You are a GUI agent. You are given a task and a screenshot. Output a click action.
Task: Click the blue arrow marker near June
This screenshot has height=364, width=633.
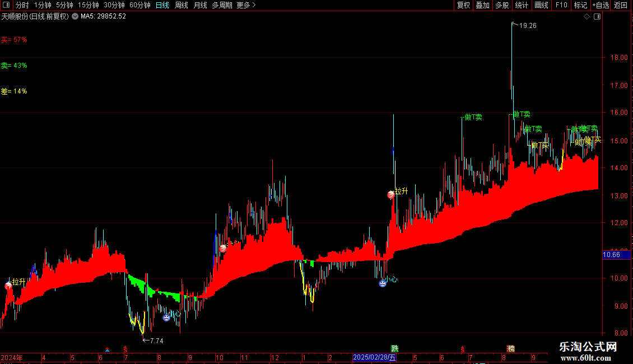click(x=108, y=349)
